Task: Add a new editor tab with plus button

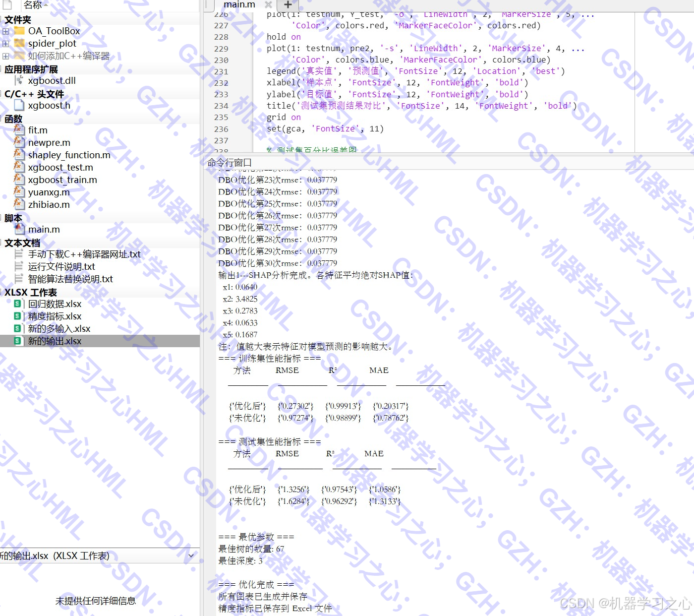Action: 288,4
